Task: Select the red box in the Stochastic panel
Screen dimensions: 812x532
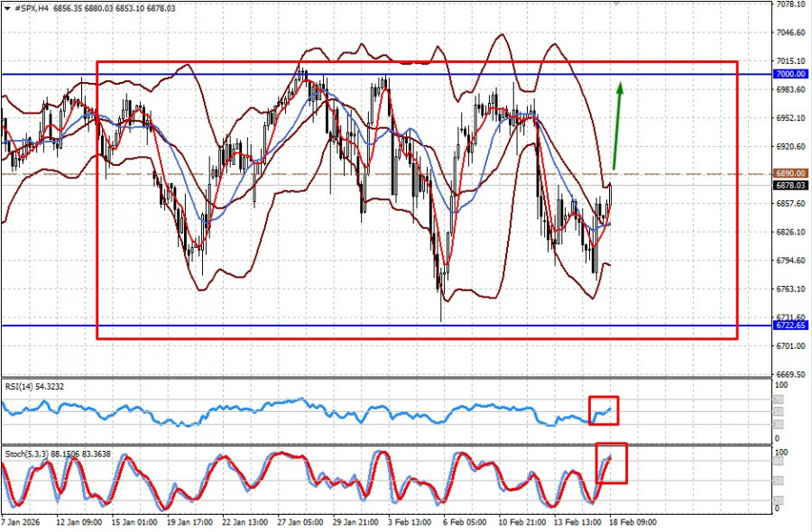Action: 612,463
